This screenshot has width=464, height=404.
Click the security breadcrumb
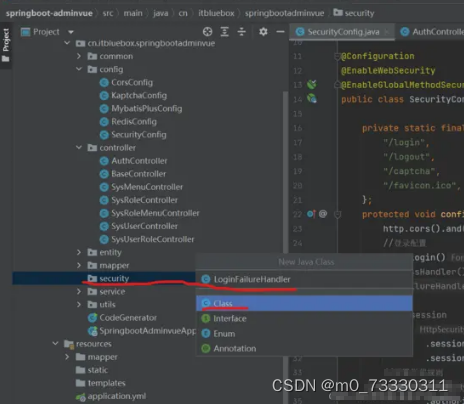pos(354,13)
